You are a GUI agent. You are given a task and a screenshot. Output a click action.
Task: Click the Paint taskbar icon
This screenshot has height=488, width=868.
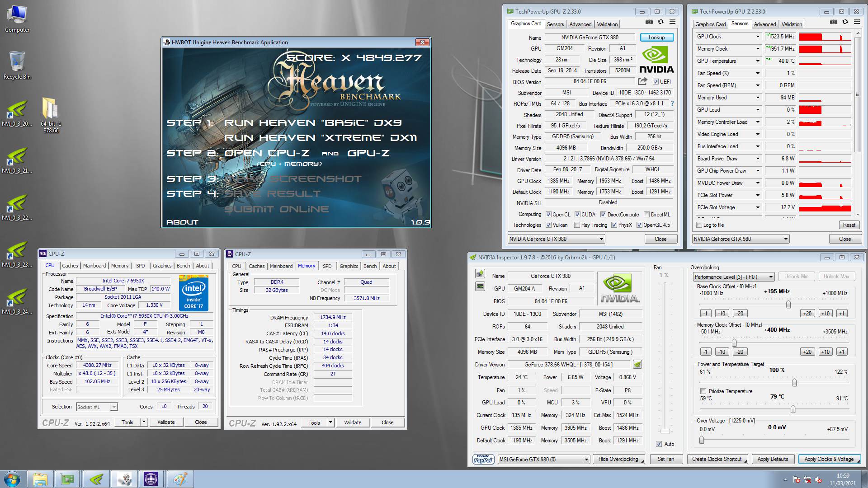(179, 479)
